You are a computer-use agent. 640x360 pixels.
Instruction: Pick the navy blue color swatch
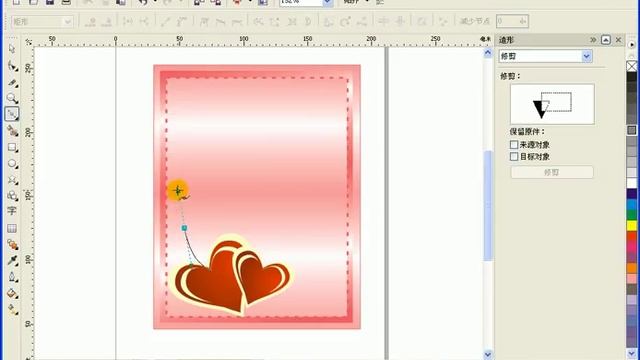tap(632, 193)
